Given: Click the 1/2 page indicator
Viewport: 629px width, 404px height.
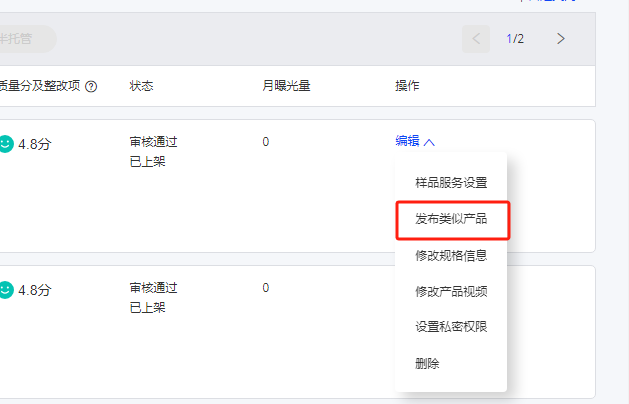Looking at the screenshot, I should (515, 39).
